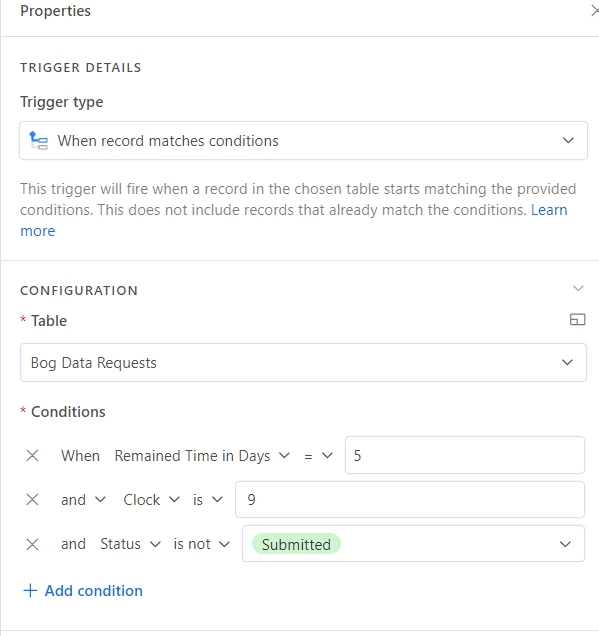Close the Properties panel
Viewport: 599px width, 636px height.
pyautogui.click(x=595, y=11)
